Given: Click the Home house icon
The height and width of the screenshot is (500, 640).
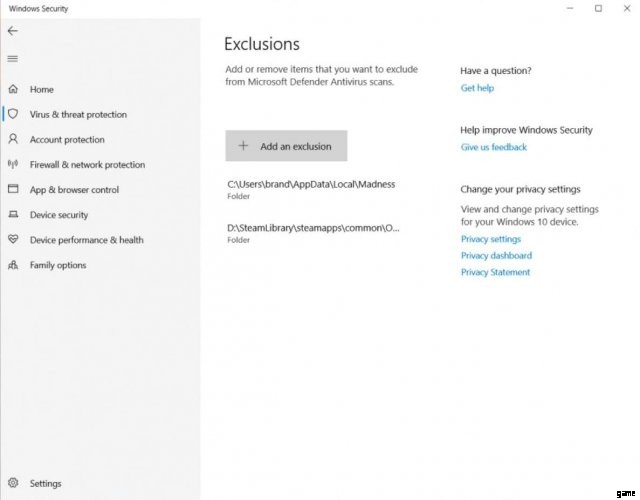Looking at the screenshot, I should point(13,90).
